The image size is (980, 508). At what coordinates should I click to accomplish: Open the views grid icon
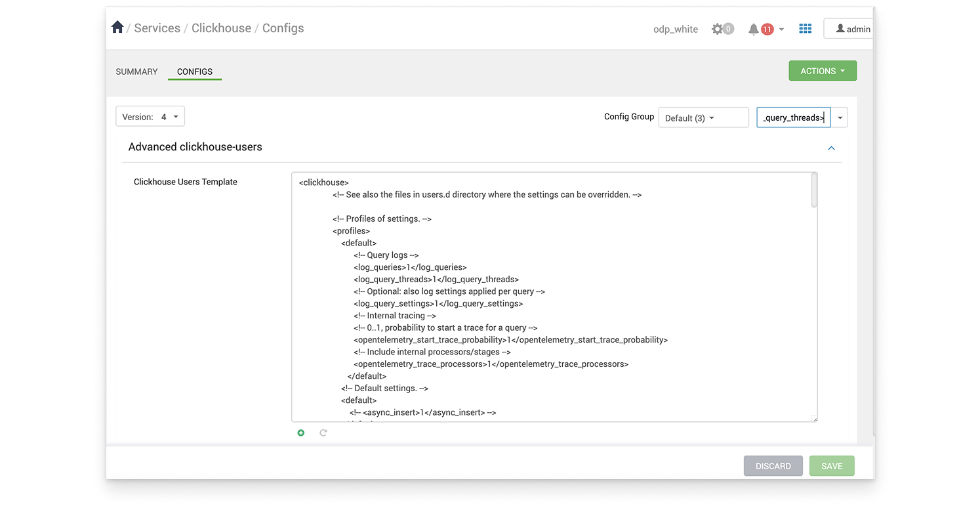tap(806, 29)
